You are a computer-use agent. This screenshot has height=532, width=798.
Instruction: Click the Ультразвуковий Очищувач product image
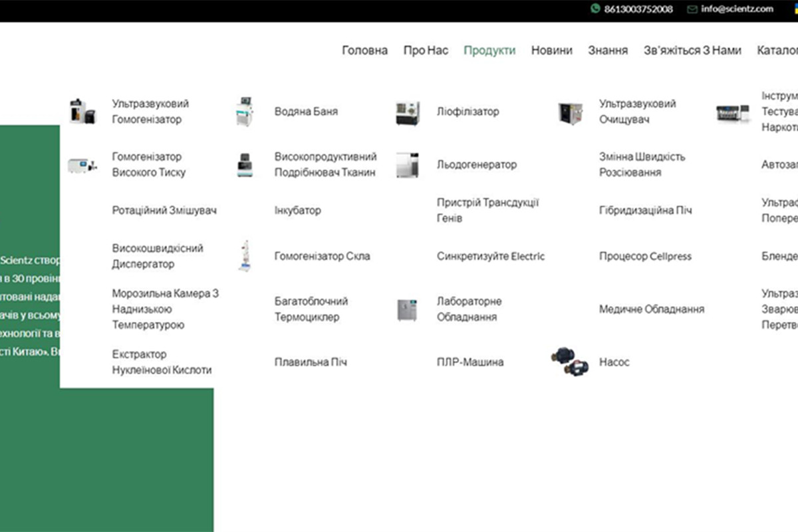coord(571,113)
